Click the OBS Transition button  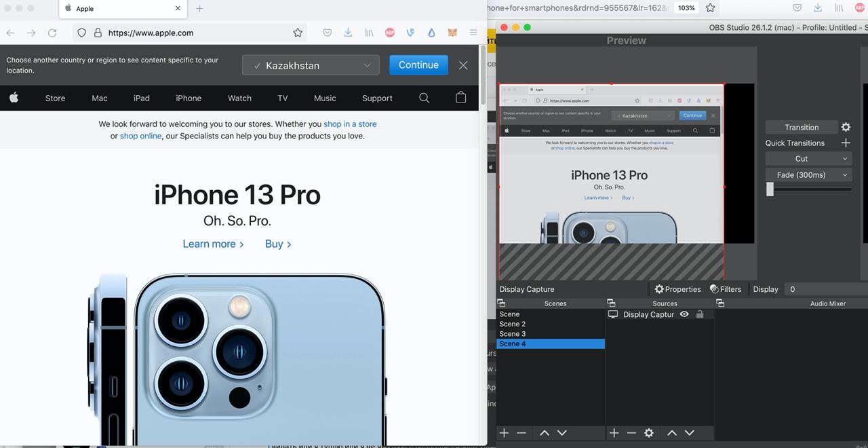[x=802, y=127]
